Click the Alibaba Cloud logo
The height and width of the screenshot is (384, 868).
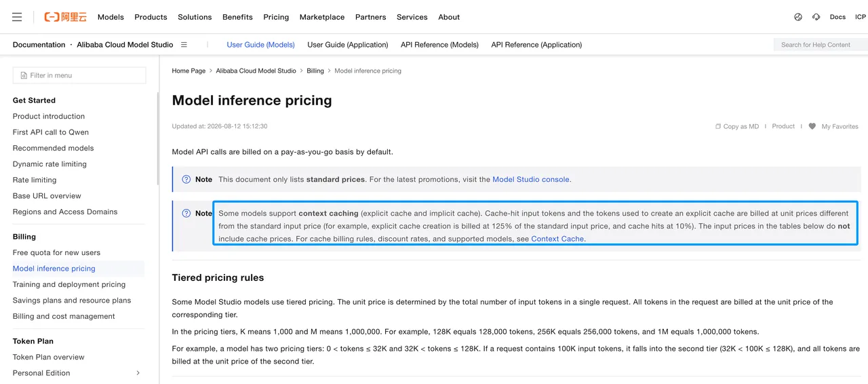65,17
